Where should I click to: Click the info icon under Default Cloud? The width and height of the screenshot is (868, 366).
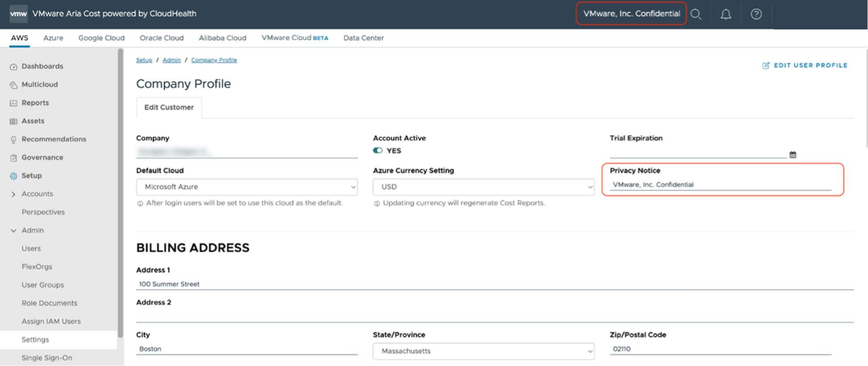tap(140, 204)
